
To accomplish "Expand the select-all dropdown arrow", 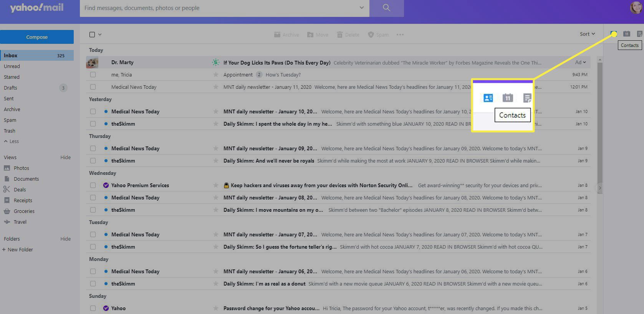I will coord(100,35).
